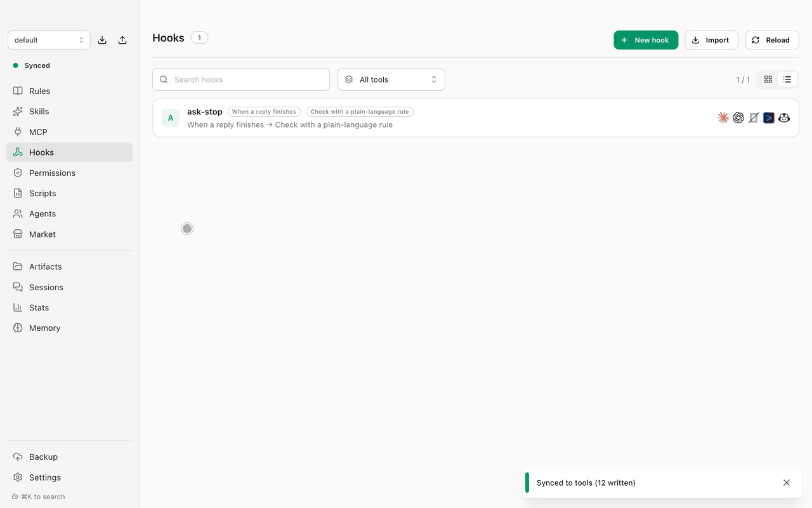This screenshot has height=508, width=812.
Task: Open the Permissions page
Action: 69,173
